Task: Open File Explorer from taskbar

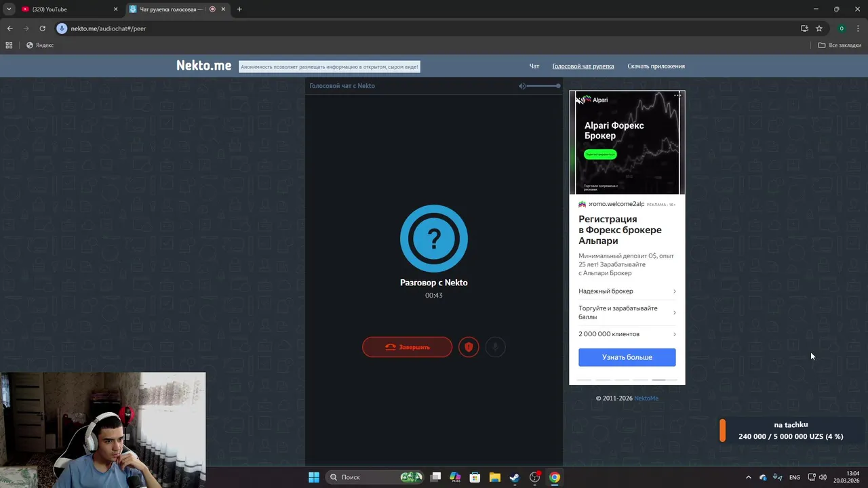Action: (x=495, y=477)
